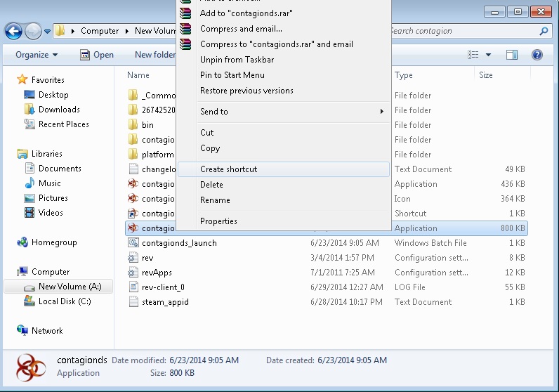Choose Create shortcut
Image resolution: width=559 pixels, height=392 pixels.
click(x=284, y=169)
